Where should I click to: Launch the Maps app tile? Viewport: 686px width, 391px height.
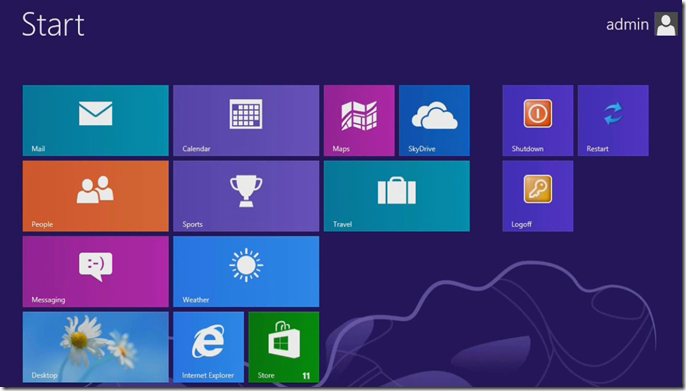359,120
